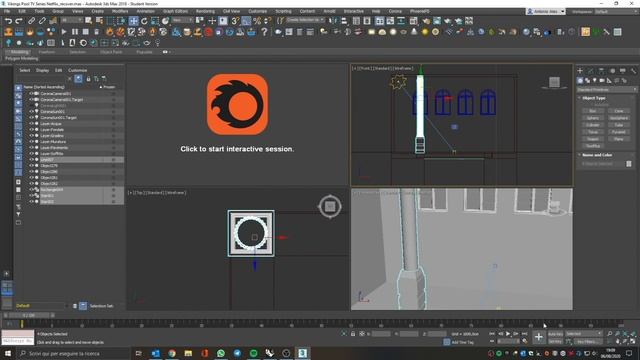Viewport: 640px width, 360px height.
Task: Click the pause icon in second toolbar row
Action: [x=75, y=31]
